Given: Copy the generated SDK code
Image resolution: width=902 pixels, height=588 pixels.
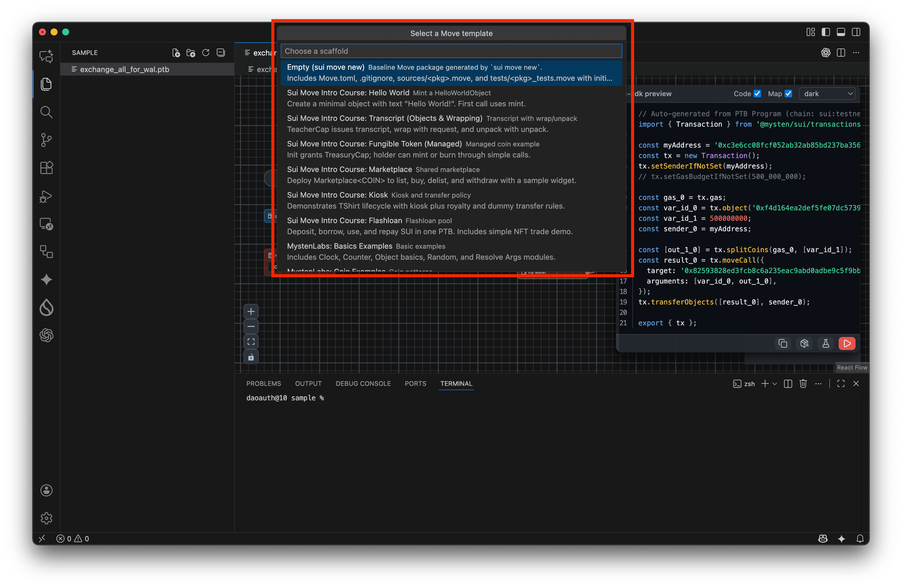Looking at the screenshot, I should click(783, 343).
